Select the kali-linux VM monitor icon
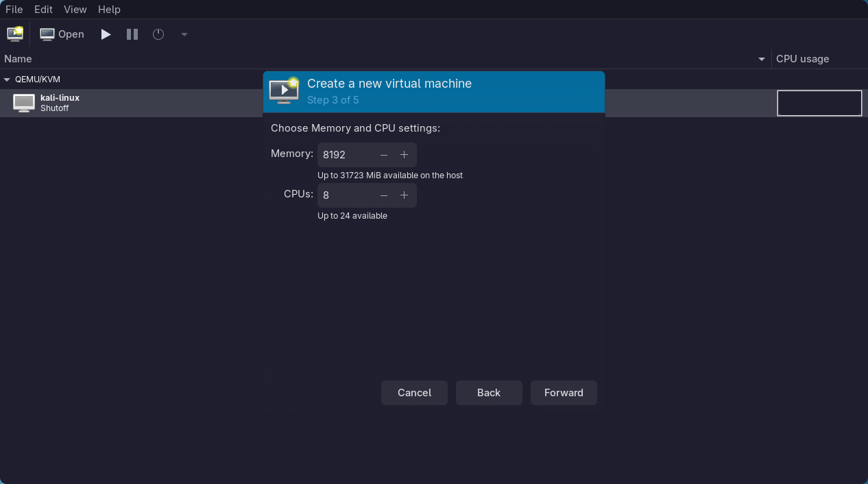Image resolution: width=868 pixels, height=484 pixels. (x=24, y=103)
